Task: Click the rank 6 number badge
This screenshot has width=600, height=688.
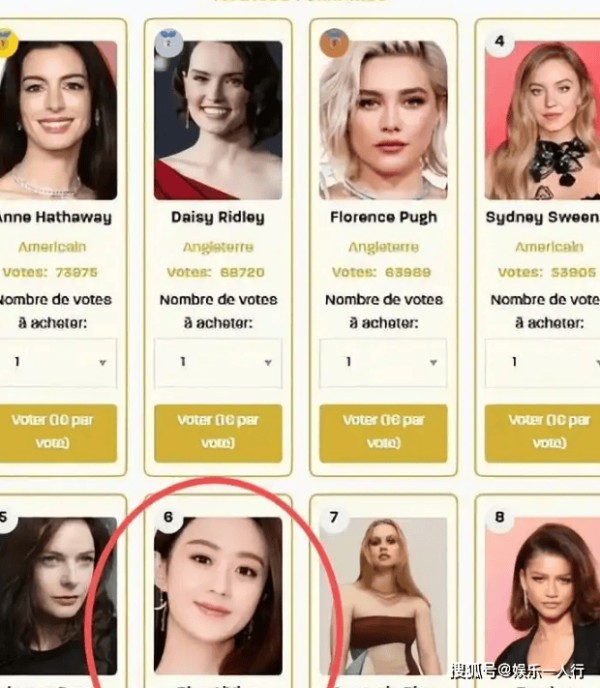Action: (169, 518)
